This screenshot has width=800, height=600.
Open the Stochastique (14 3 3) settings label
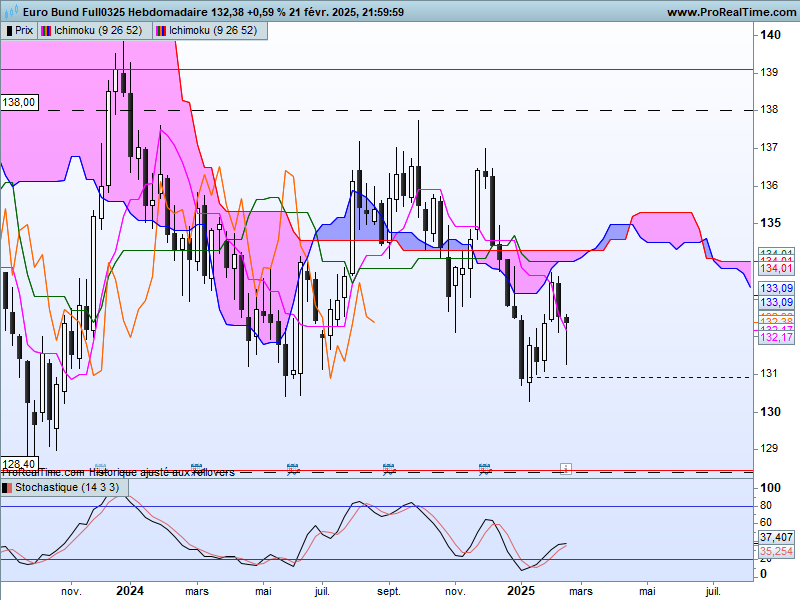67,487
